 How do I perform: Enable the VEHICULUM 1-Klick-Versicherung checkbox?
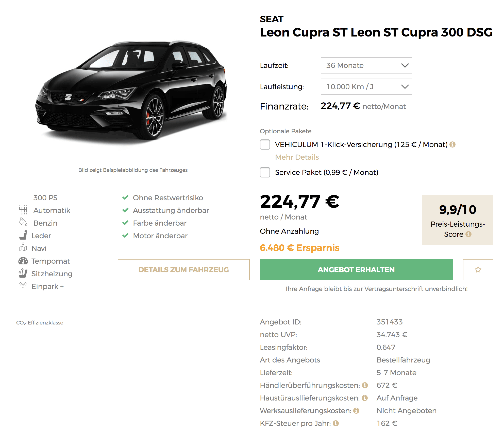(x=265, y=144)
